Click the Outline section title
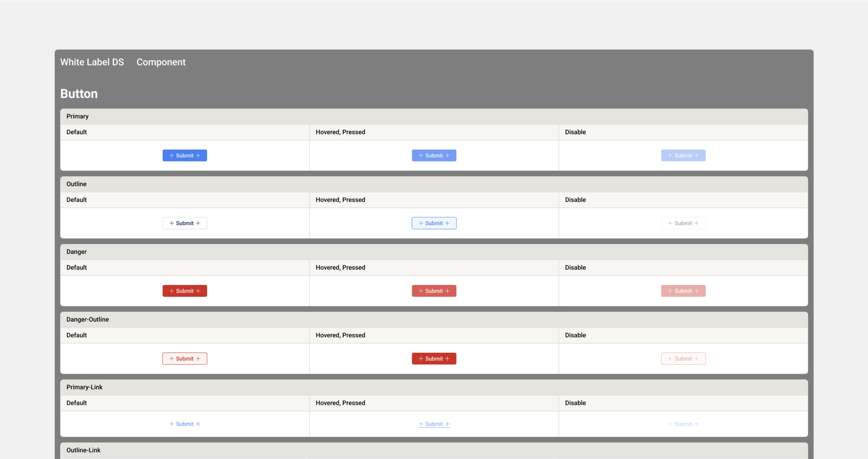 click(x=77, y=184)
